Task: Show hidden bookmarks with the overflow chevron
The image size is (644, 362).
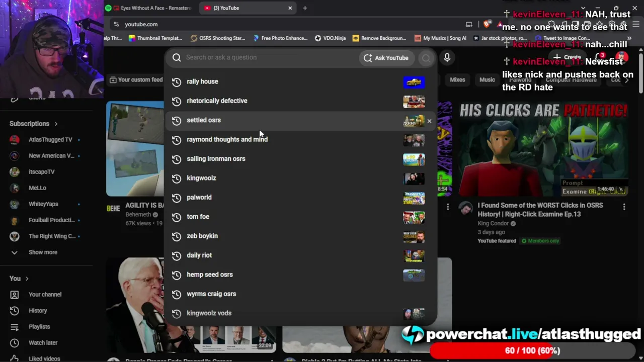Action: pos(629,38)
